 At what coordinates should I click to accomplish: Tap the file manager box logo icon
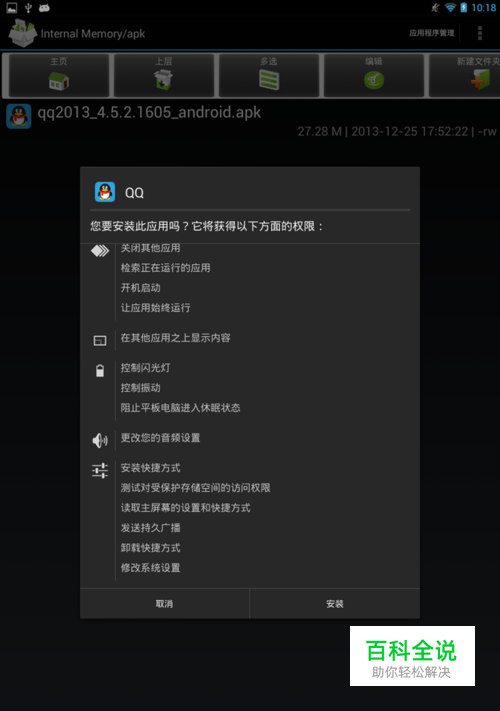[x=22, y=33]
